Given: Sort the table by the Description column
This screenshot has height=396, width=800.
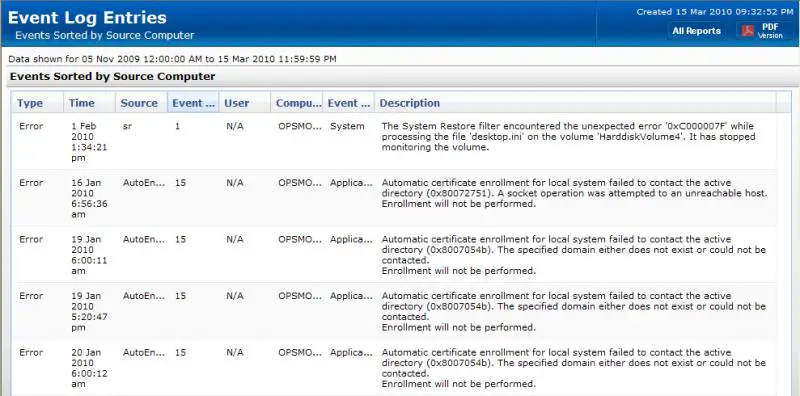Looking at the screenshot, I should [x=576, y=103].
